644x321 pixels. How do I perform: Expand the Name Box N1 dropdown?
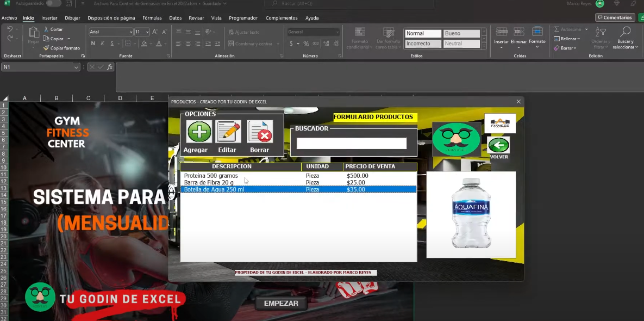click(76, 67)
